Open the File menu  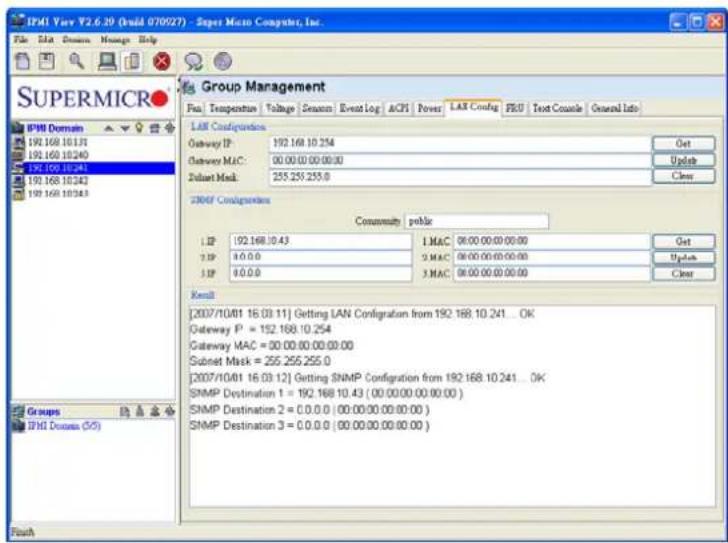coord(21,40)
